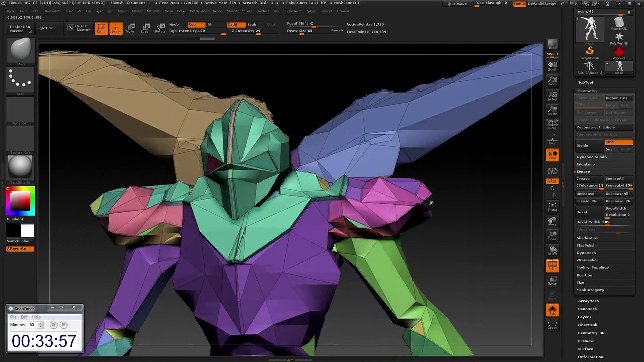Click the Rotate view icon in right shelf
Image resolution: width=644 pixels, height=362 pixels.
552,250
